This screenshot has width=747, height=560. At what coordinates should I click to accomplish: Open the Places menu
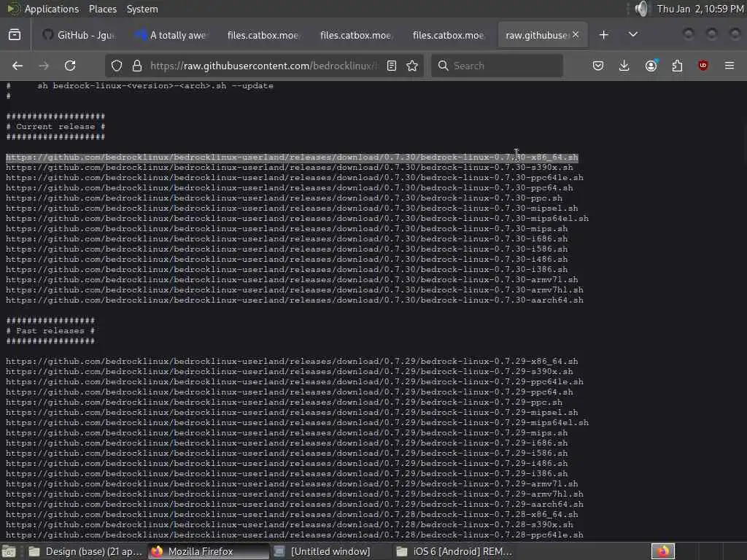[x=102, y=9]
